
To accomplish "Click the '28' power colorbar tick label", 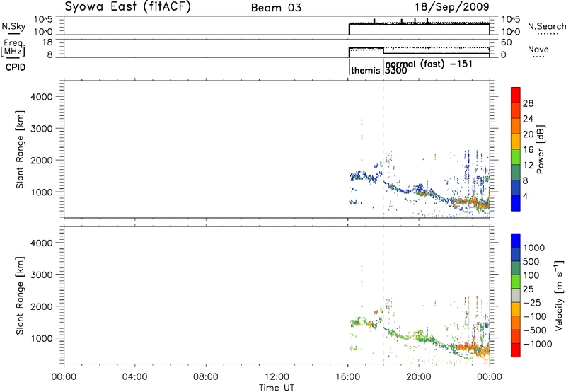I will tap(528, 103).
